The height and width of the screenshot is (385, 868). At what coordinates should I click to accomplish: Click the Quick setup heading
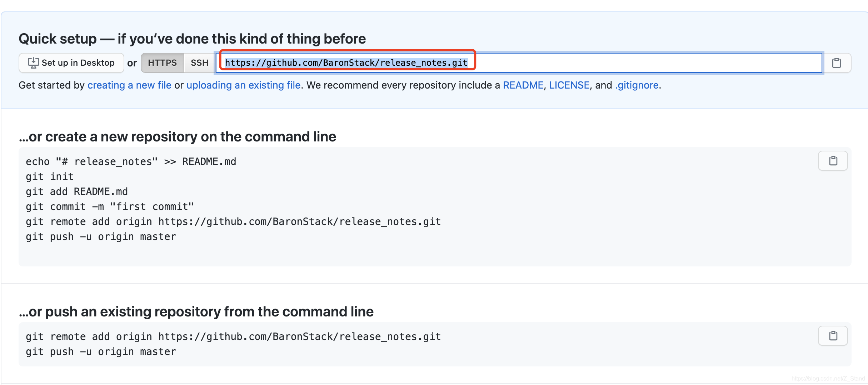192,39
